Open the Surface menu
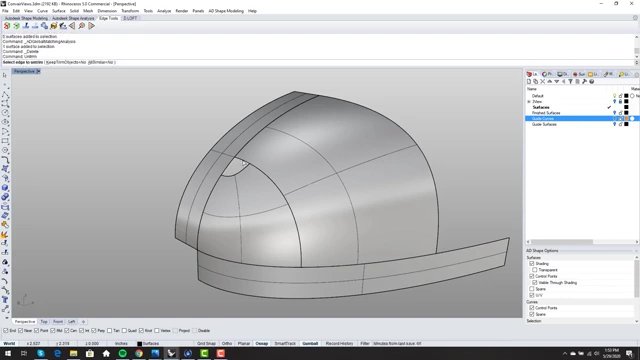The width and height of the screenshot is (640, 360). [x=59, y=11]
